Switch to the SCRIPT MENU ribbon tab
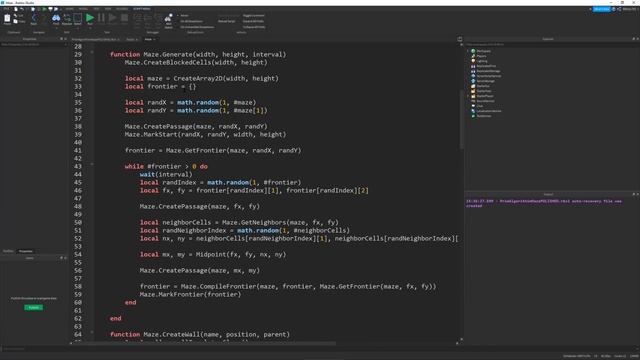640x360 pixels. tap(141, 9)
